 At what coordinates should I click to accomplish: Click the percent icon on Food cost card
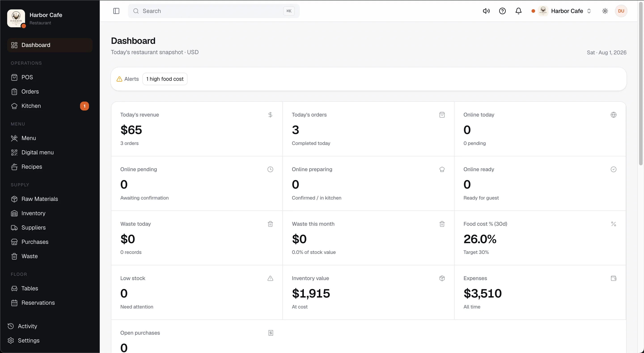coord(614,224)
